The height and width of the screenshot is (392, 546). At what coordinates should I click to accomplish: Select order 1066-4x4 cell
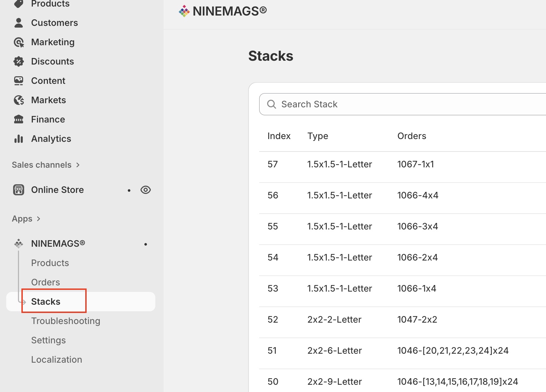tap(418, 195)
